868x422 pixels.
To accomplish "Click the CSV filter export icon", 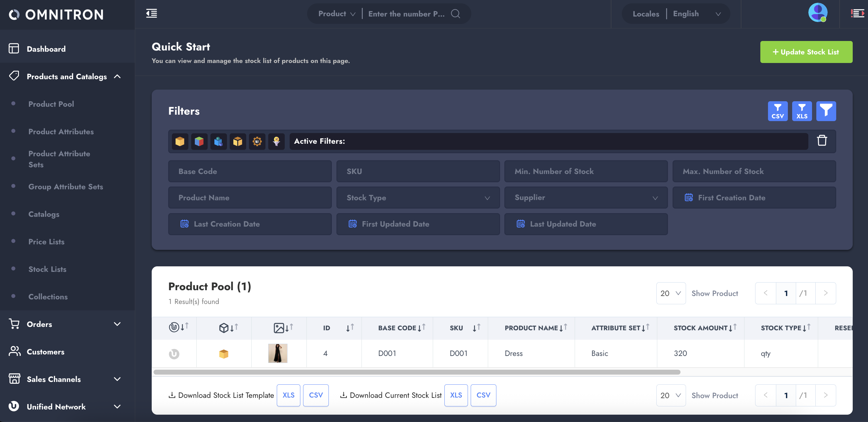I will click(777, 111).
